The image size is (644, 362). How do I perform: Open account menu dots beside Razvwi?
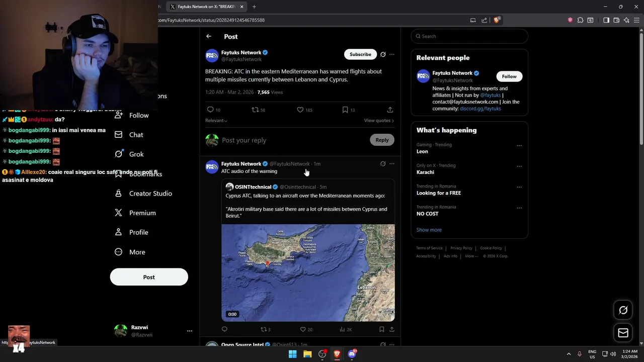pyautogui.click(x=189, y=331)
